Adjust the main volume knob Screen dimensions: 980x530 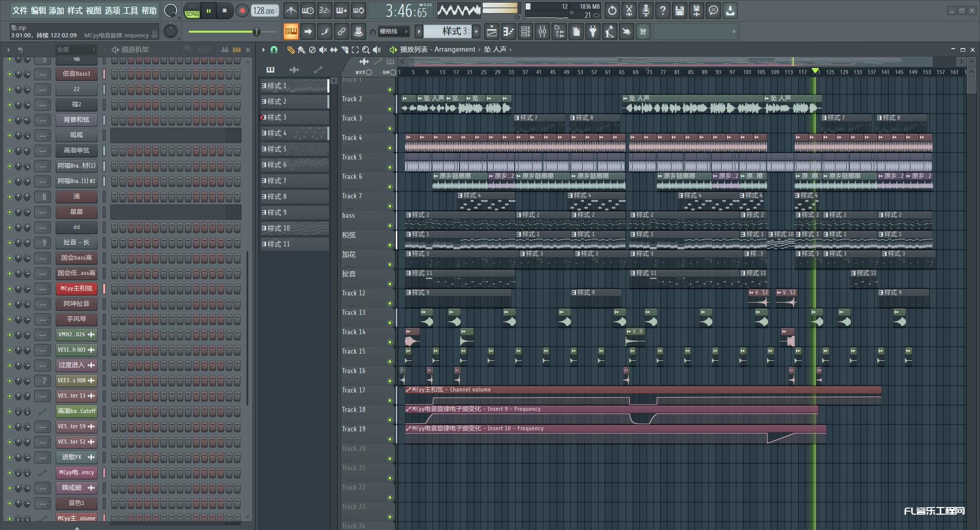[x=171, y=10]
